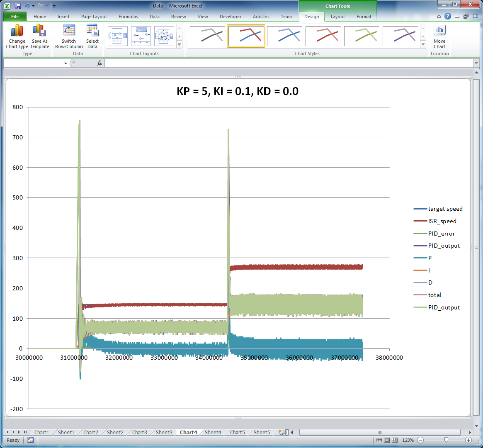Switch to the Insert ribbon tab
Viewport: 483px width, 448px height.
(63, 17)
